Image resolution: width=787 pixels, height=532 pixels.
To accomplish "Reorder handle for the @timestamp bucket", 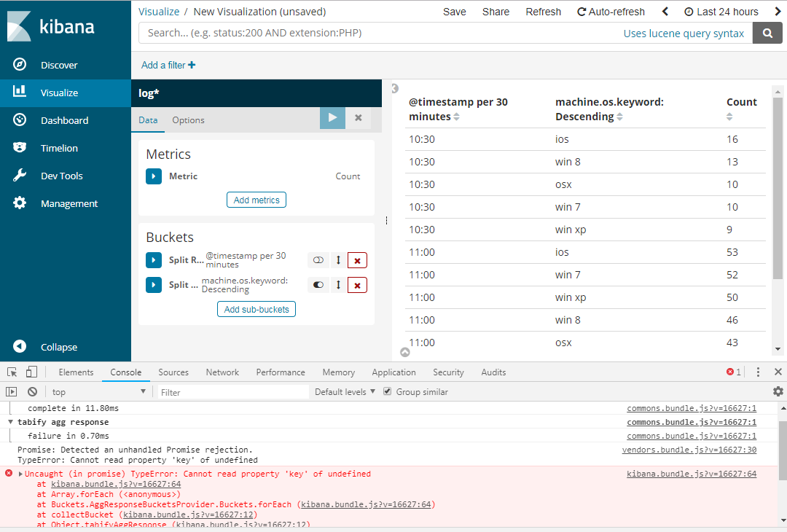I will 338,260.
